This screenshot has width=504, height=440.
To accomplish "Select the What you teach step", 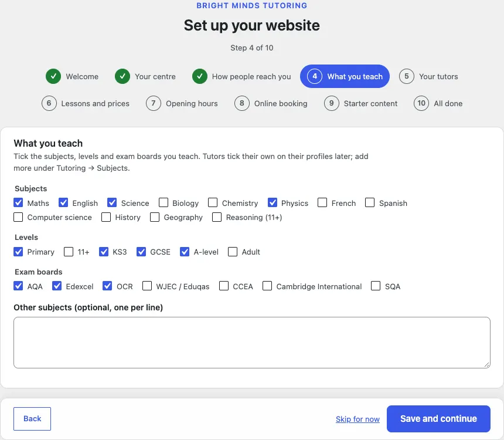I will 345,76.
